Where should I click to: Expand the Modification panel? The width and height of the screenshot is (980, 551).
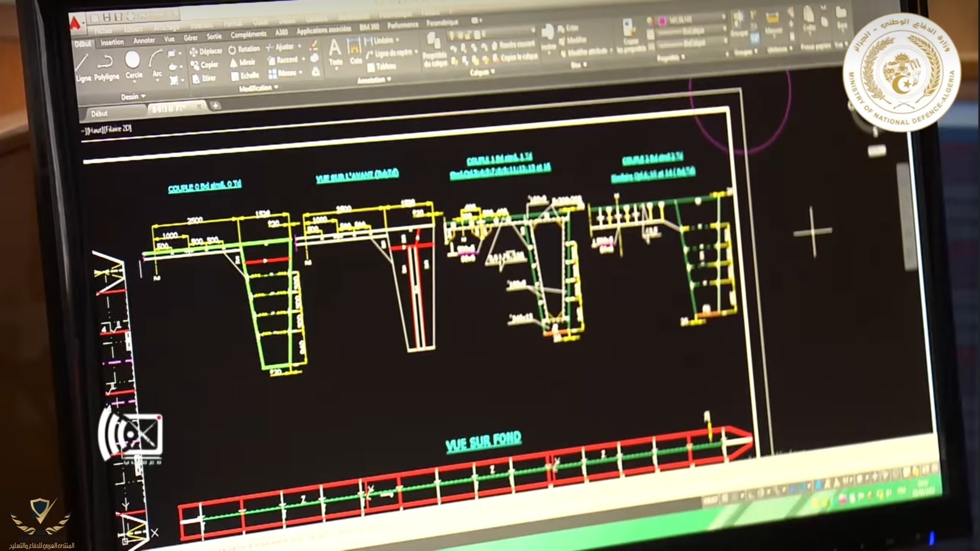(x=258, y=88)
